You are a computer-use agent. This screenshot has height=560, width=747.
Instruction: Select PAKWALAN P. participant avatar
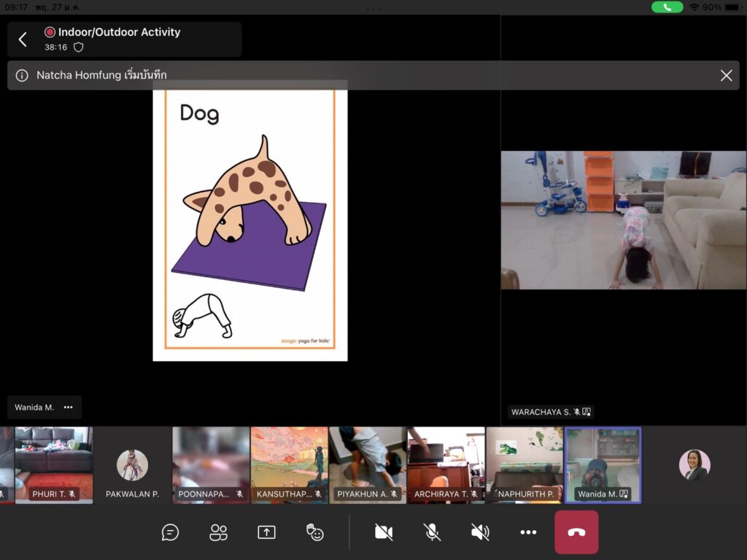click(x=132, y=464)
